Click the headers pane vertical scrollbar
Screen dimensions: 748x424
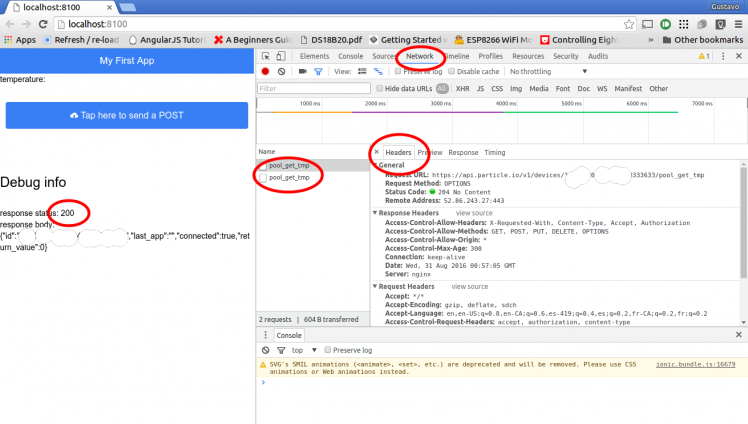click(744, 220)
